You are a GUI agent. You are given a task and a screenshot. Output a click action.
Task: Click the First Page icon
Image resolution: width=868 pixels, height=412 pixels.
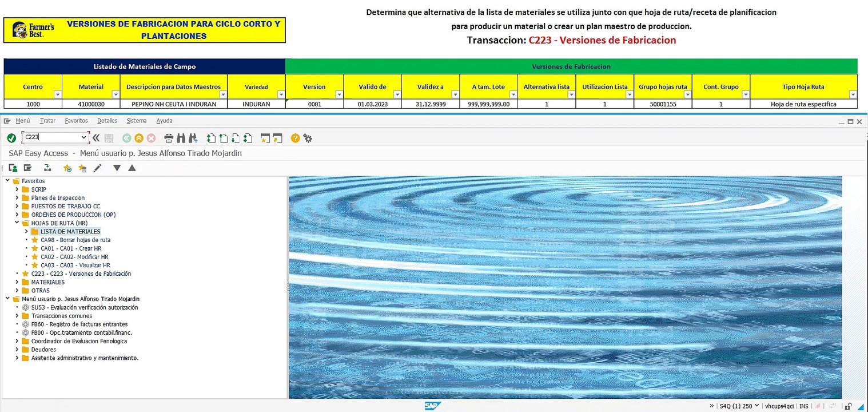pos(211,138)
